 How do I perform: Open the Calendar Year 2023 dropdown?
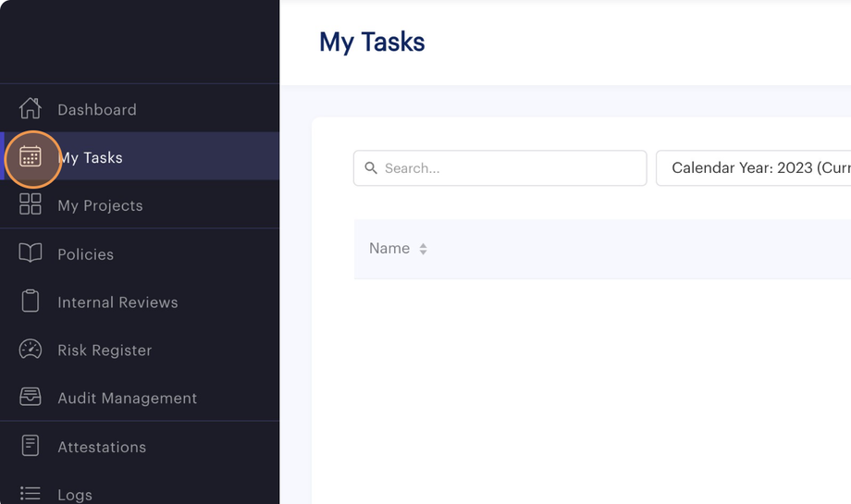pyautogui.click(x=753, y=168)
